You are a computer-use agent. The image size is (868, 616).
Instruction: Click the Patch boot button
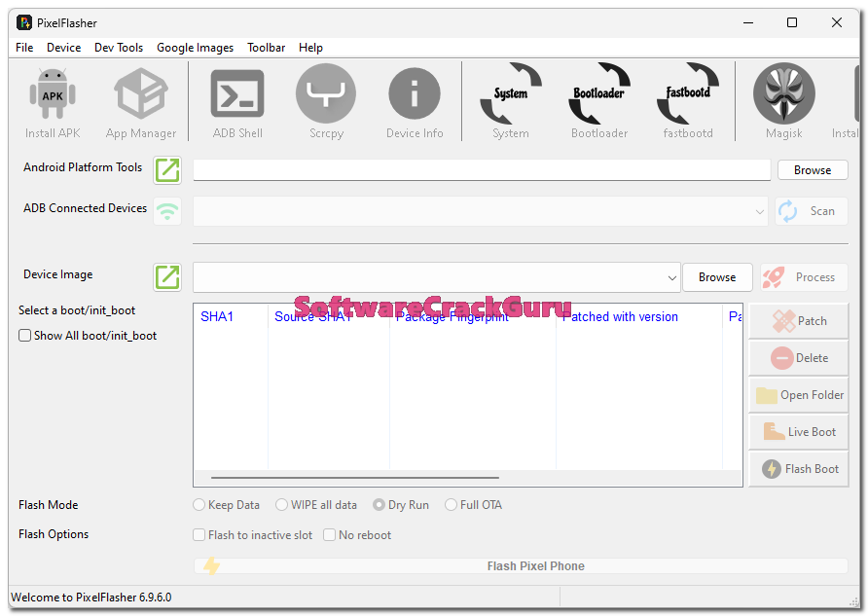(x=798, y=321)
